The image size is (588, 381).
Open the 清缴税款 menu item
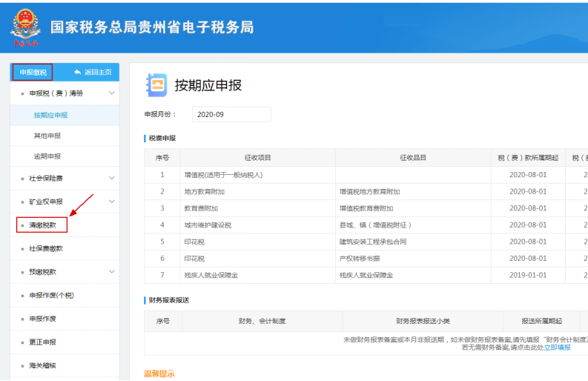tap(42, 225)
